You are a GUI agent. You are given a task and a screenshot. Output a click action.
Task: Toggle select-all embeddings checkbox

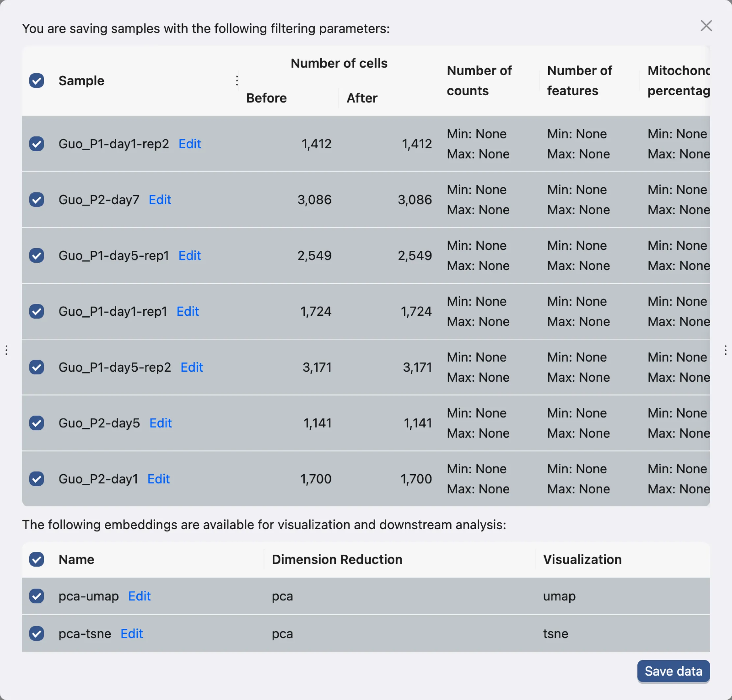tap(37, 559)
